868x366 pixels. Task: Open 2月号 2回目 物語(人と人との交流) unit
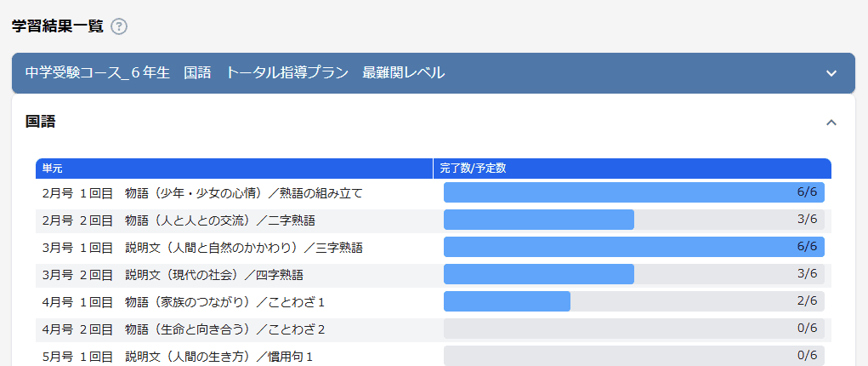(179, 220)
